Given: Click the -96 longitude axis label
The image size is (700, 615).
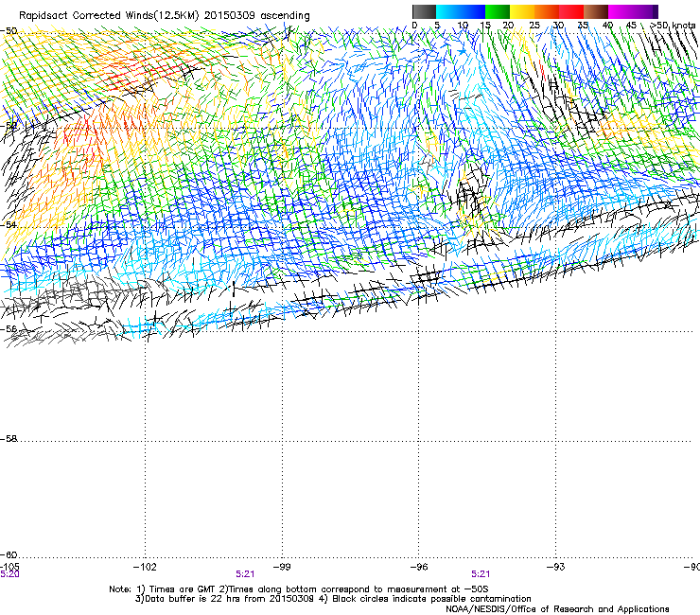Looking at the screenshot, I should (419, 567).
